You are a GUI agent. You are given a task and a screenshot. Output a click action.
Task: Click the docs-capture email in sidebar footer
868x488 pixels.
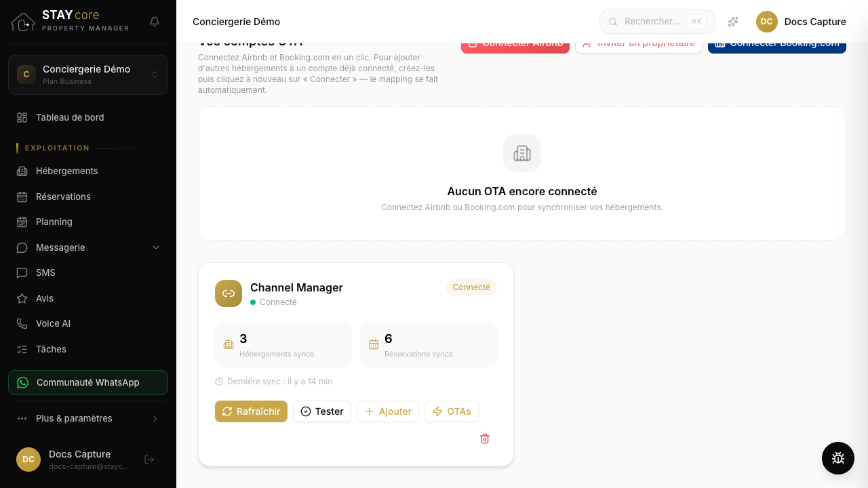point(89,466)
